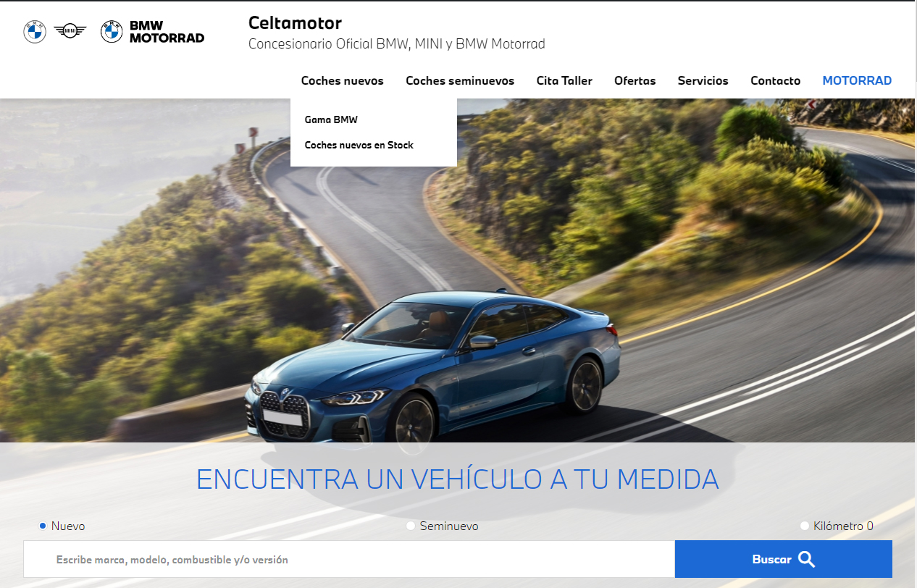Click the MINI winged logo
917x588 pixels.
click(70, 30)
